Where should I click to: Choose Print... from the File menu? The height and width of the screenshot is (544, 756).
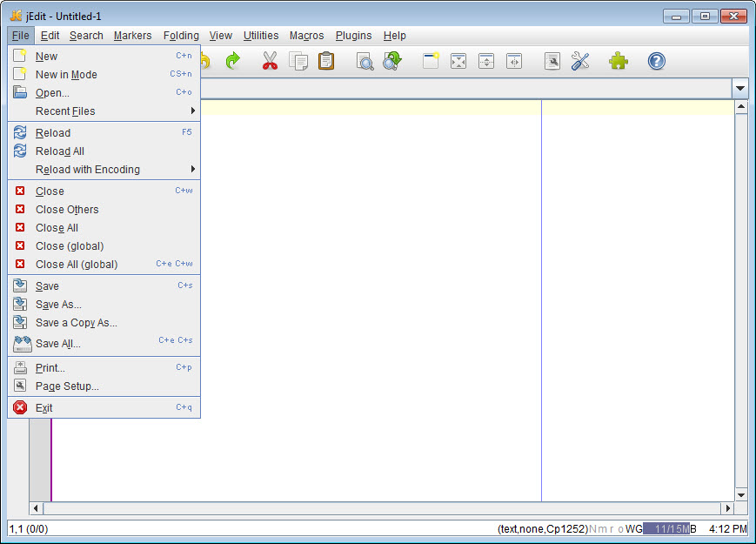point(104,368)
